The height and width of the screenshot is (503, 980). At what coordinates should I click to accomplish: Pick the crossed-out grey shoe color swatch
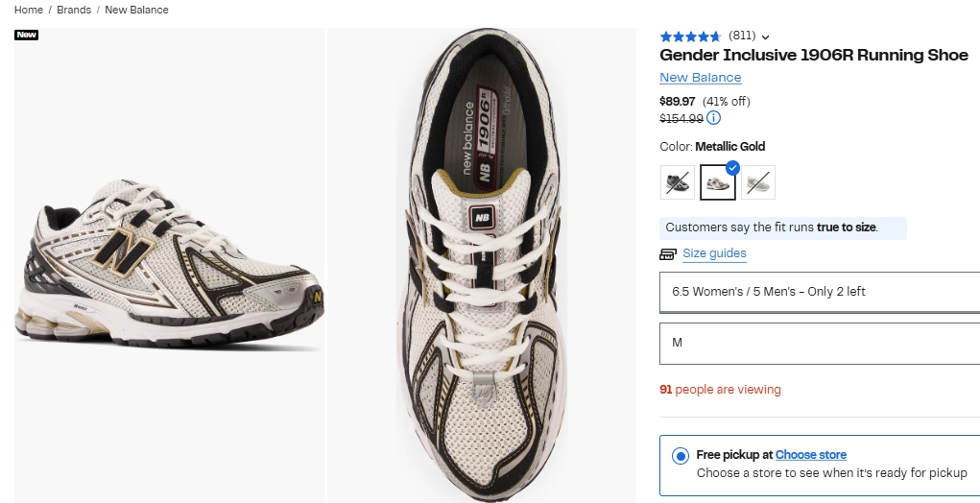758,182
